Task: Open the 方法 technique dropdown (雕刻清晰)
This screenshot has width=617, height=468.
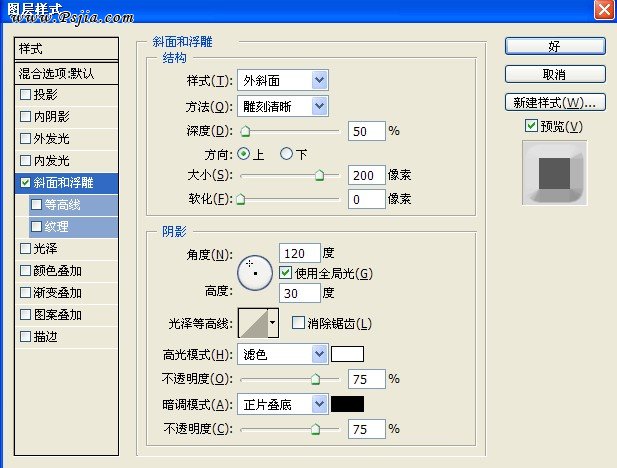Action: pyautogui.click(x=283, y=106)
